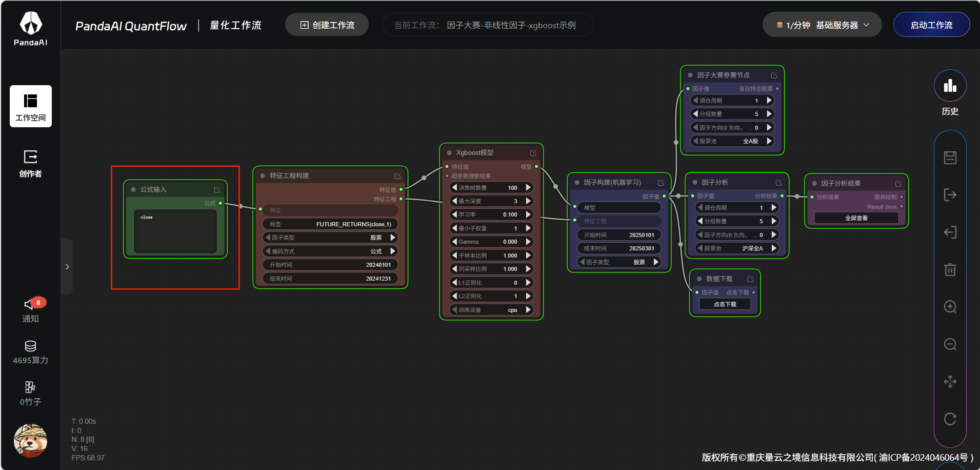Click edit icon on 因子构建(机器学习) node header
The image size is (980, 470).
point(661,183)
